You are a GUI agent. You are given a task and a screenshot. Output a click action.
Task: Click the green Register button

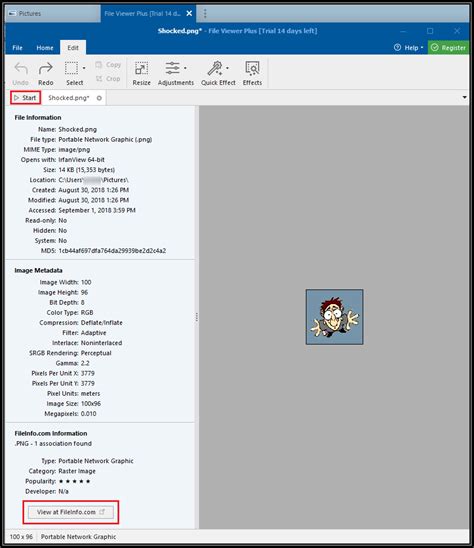coord(448,48)
